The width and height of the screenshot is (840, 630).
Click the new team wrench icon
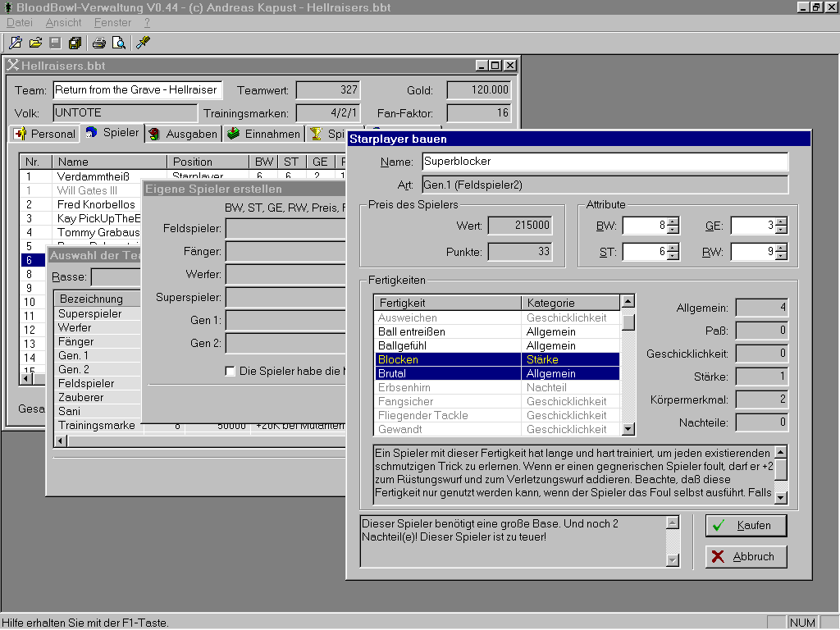16,43
